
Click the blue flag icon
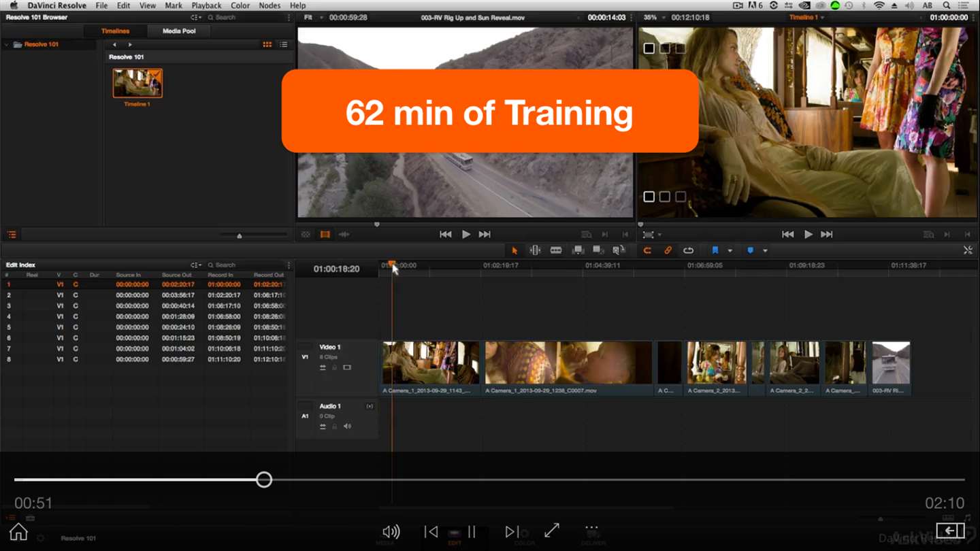(715, 250)
